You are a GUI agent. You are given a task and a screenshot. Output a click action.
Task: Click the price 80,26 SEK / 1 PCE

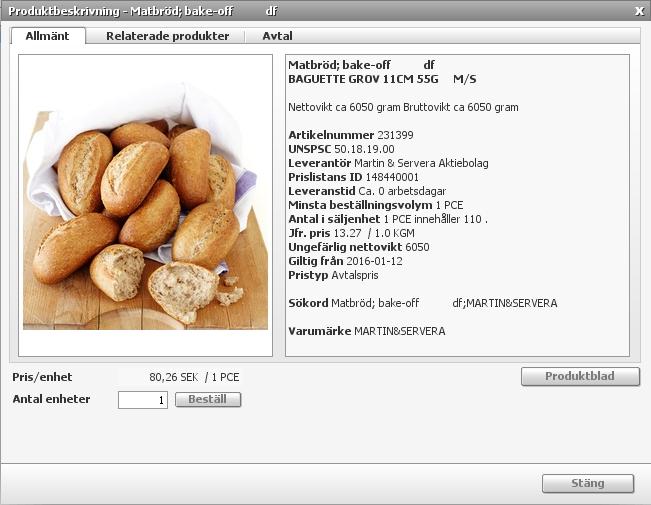click(194, 377)
